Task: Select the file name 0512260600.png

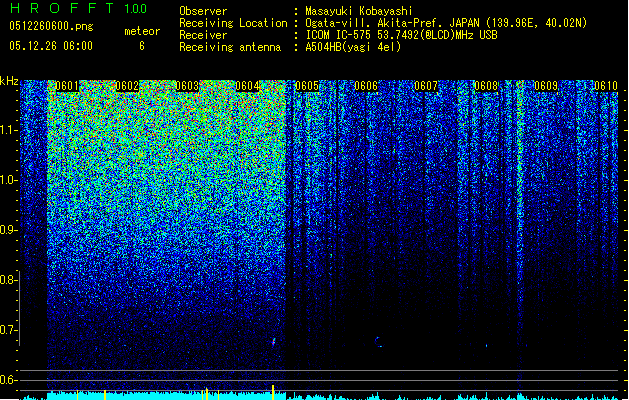Action: (51, 26)
